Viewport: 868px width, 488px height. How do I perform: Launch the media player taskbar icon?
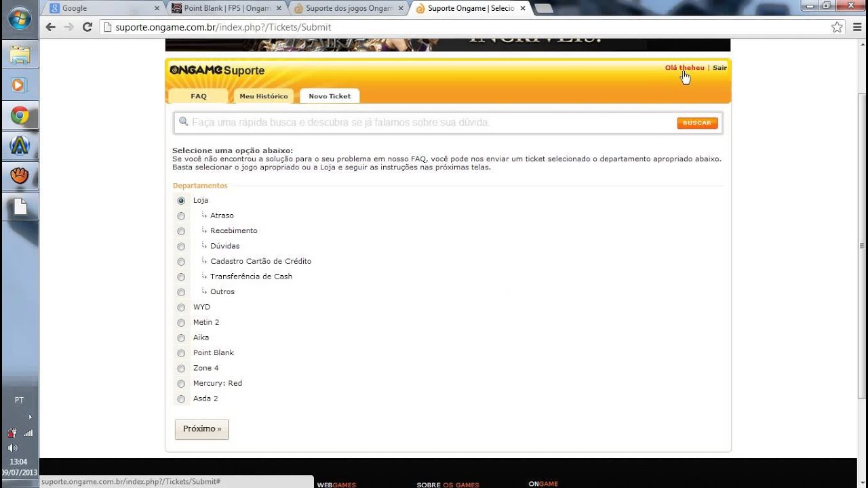19,85
